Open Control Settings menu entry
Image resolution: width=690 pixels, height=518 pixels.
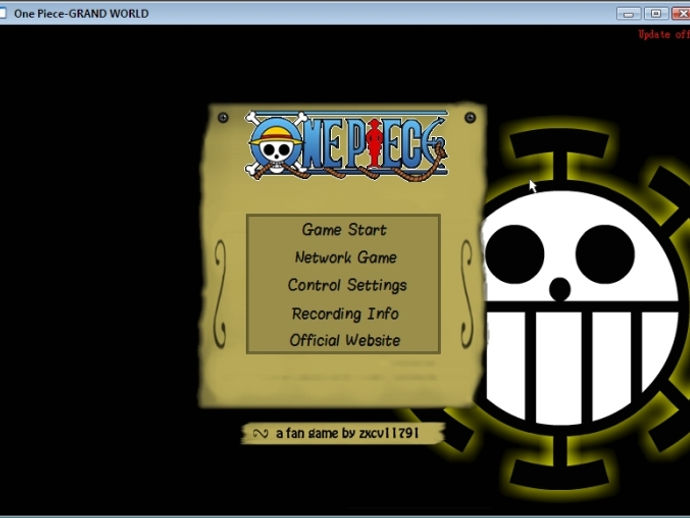click(347, 285)
